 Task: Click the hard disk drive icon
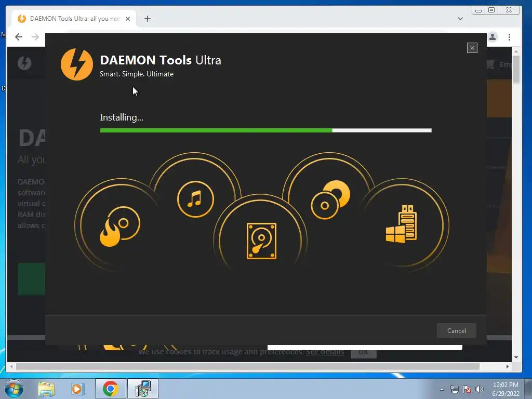261,241
